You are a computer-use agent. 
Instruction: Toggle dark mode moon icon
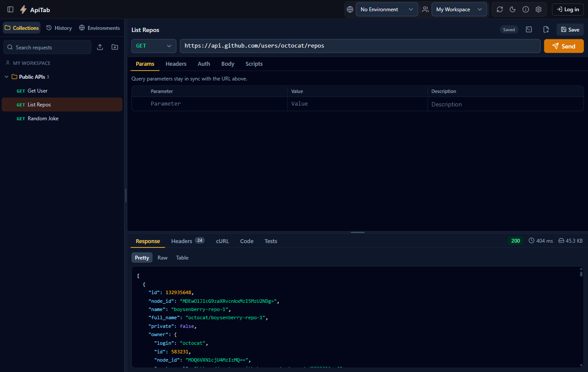click(513, 10)
